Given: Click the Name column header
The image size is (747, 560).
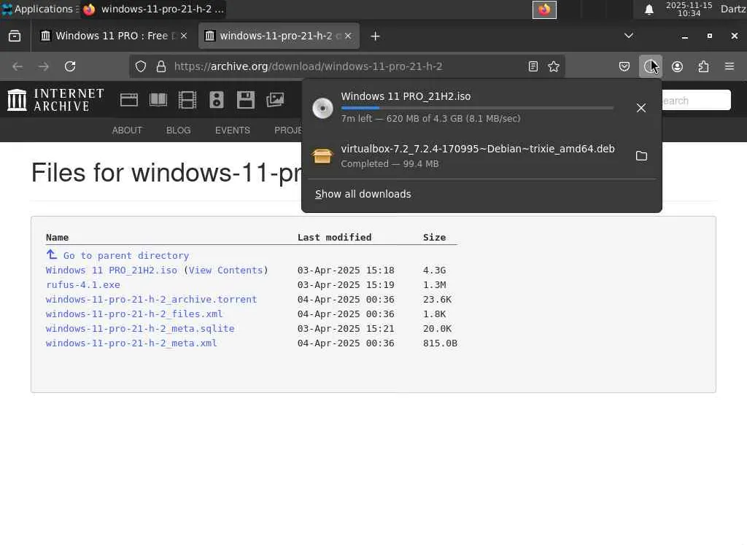Looking at the screenshot, I should [57, 238].
